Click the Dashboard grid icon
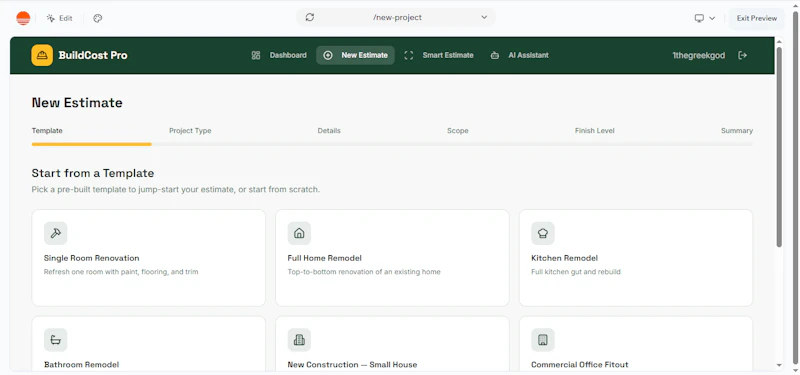 coord(256,55)
